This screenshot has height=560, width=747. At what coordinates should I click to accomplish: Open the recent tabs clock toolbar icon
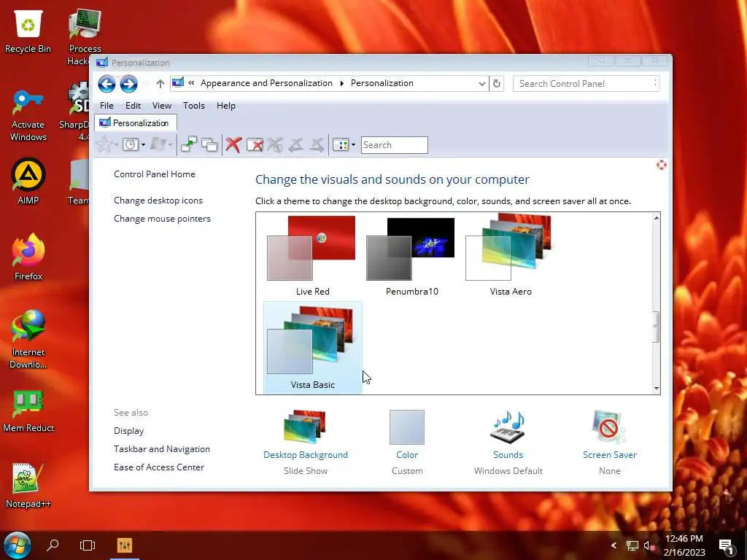(130, 144)
